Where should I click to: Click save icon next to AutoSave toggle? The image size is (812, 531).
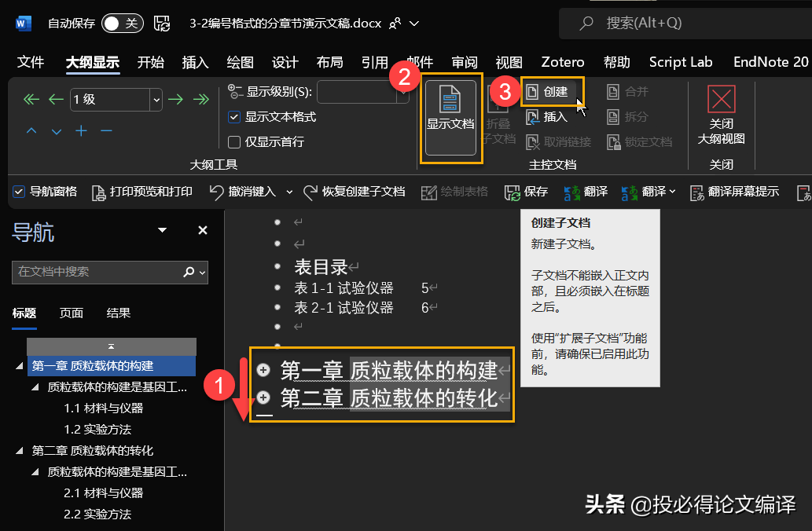tap(162, 24)
